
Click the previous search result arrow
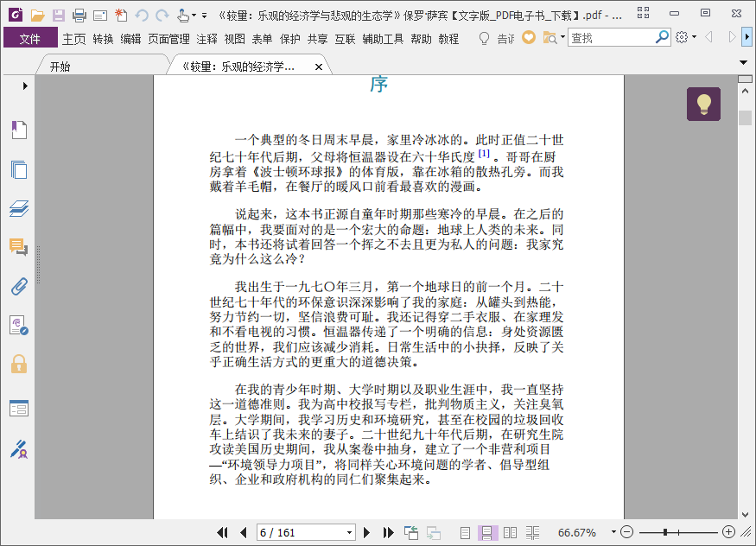coord(708,36)
